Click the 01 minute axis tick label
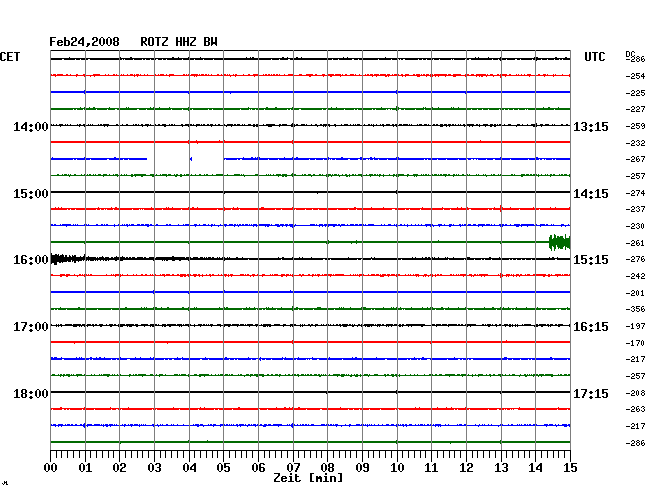Viewport: 650px width, 494px height. coord(85,468)
